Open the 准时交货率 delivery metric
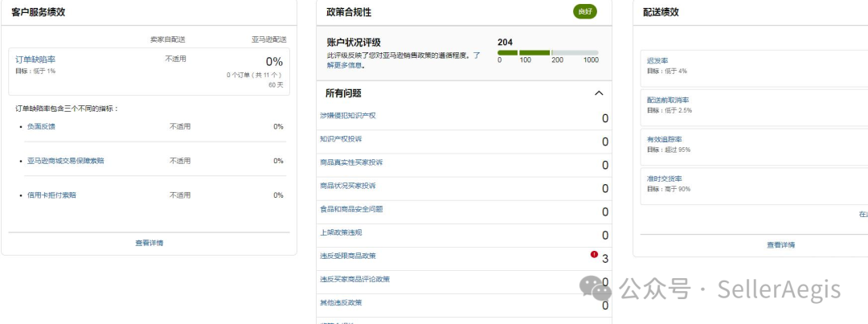 (665, 179)
